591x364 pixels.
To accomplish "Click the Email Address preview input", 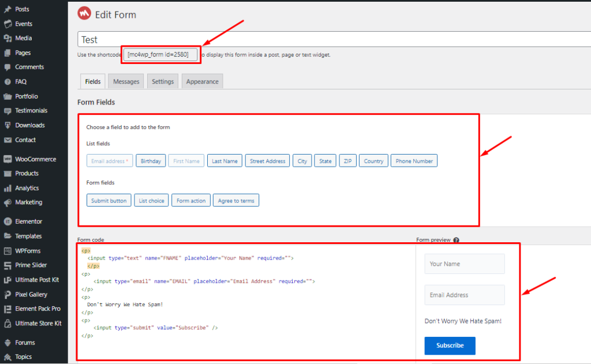I will (x=465, y=295).
